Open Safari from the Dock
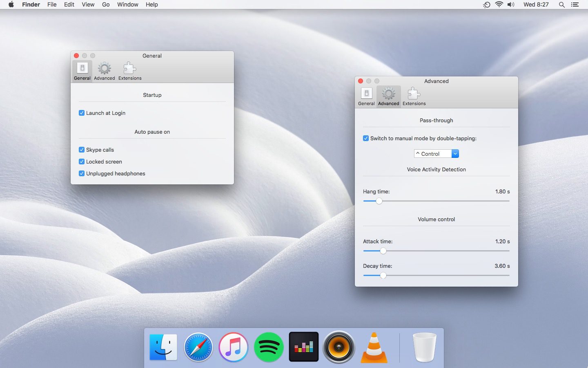This screenshot has width=588, height=368. [198, 348]
